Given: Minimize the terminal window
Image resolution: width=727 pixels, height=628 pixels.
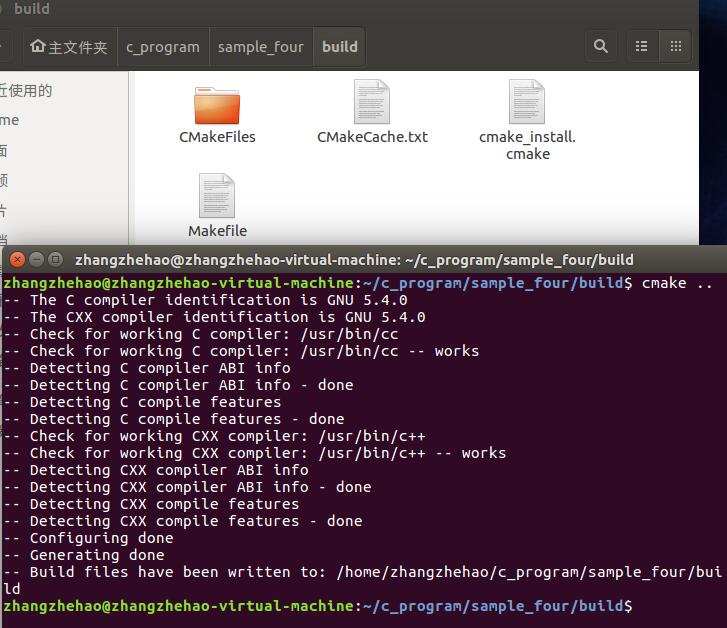Looking at the screenshot, I should coord(37,259).
